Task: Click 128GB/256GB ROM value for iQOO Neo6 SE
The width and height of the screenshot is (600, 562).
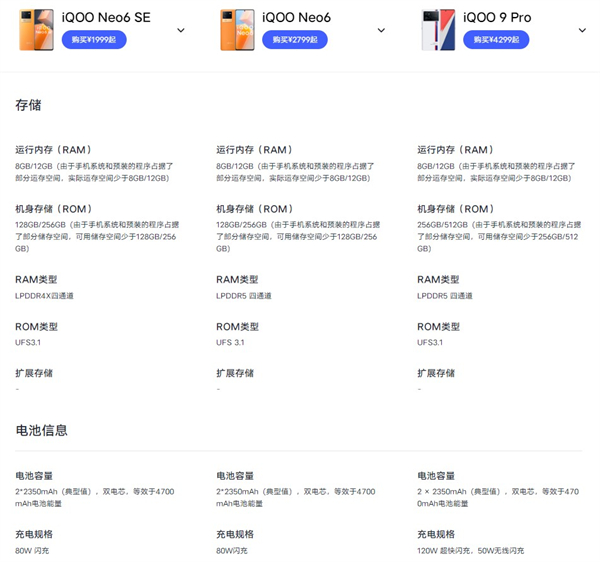Action: pos(97,236)
